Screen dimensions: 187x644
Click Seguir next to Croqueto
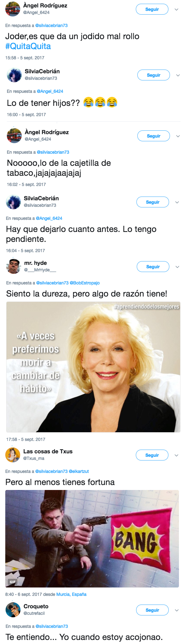pyautogui.click(x=152, y=610)
